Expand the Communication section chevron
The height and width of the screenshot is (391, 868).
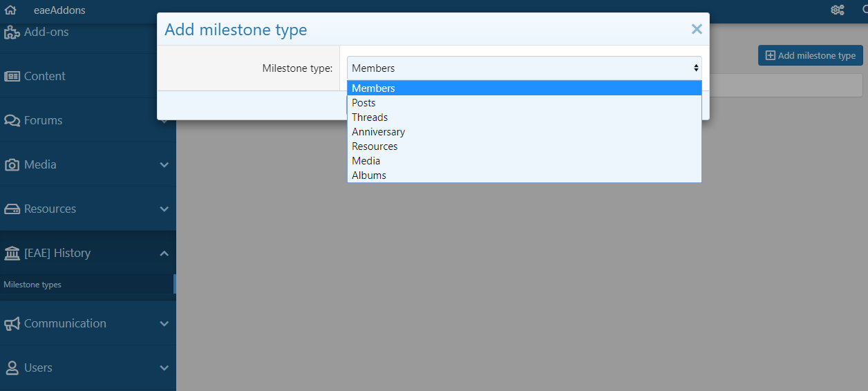pos(164,323)
